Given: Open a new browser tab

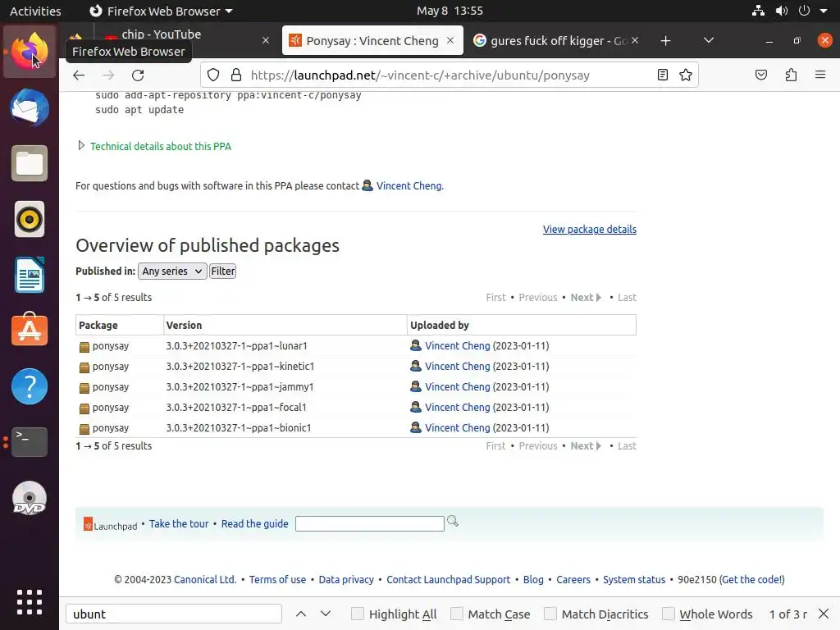Looking at the screenshot, I should tap(665, 41).
